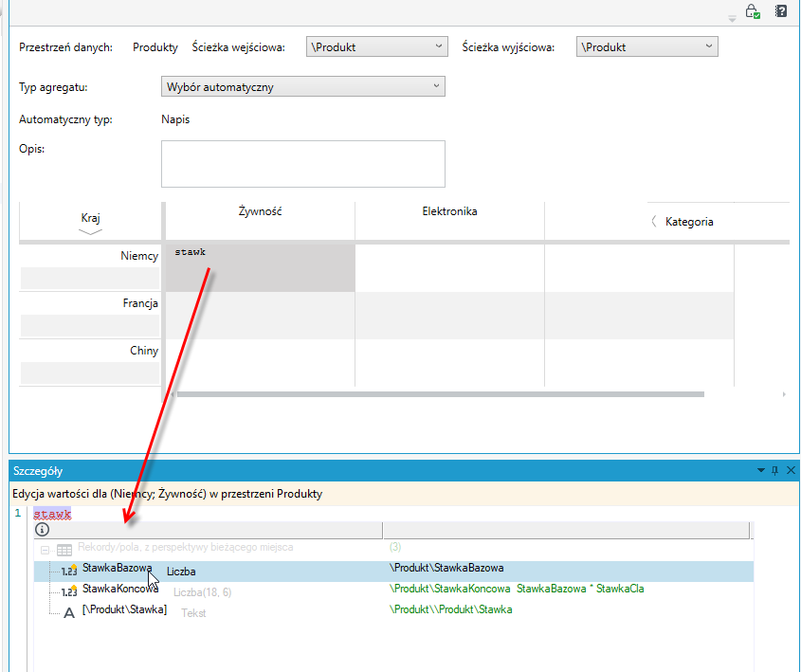
Task: Click the table icon beside Rekordy/pola
Action: [64, 550]
